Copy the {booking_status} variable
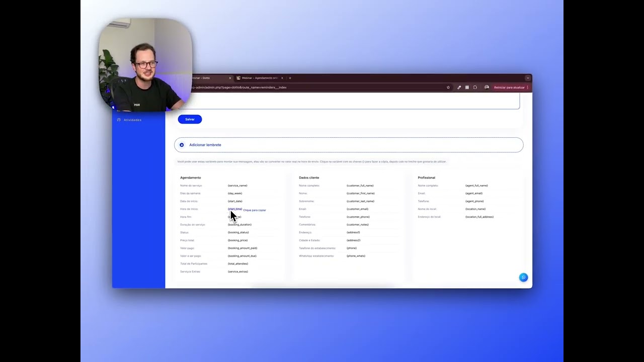 [238, 232]
